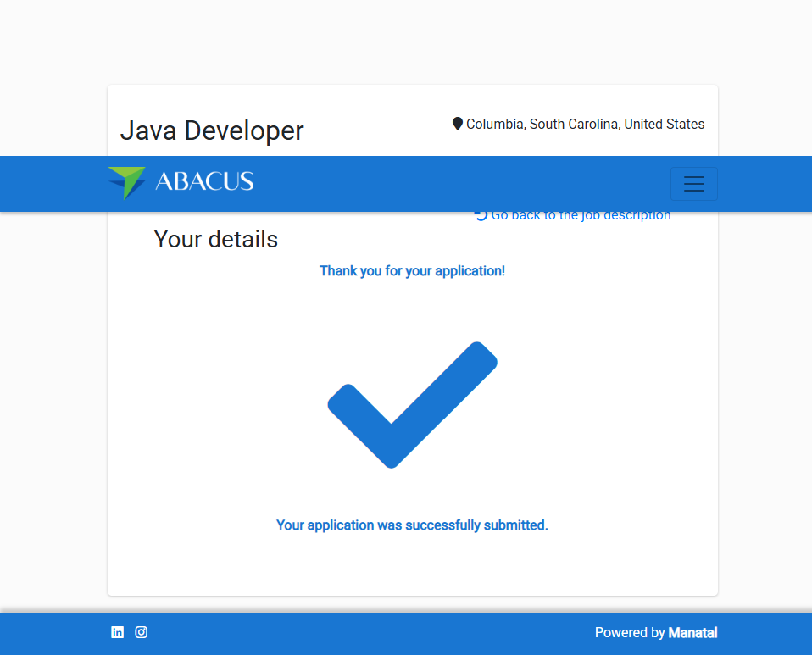Open the Instagram page from the footer

click(x=142, y=632)
